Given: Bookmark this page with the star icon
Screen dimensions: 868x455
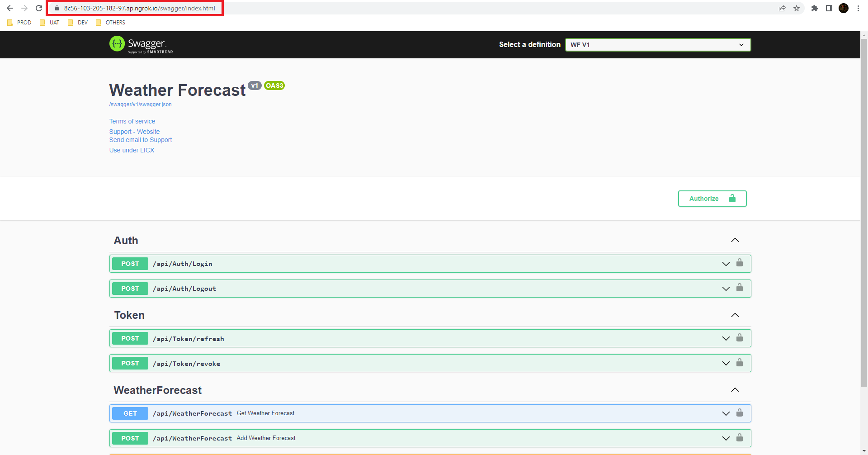Looking at the screenshot, I should pos(797,8).
